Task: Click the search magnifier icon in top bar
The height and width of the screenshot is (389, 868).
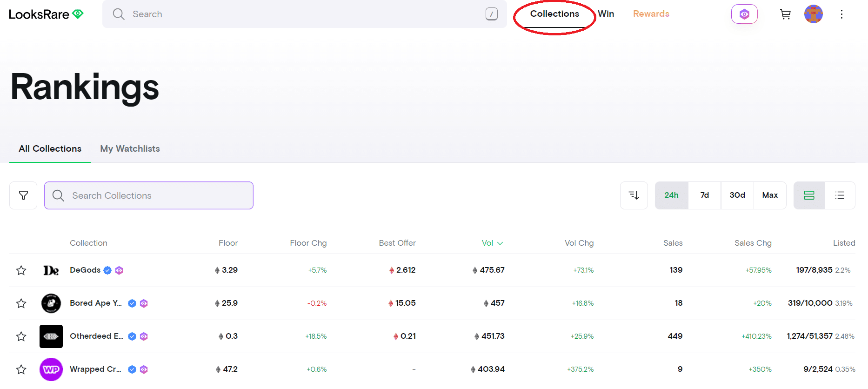Action: [119, 14]
